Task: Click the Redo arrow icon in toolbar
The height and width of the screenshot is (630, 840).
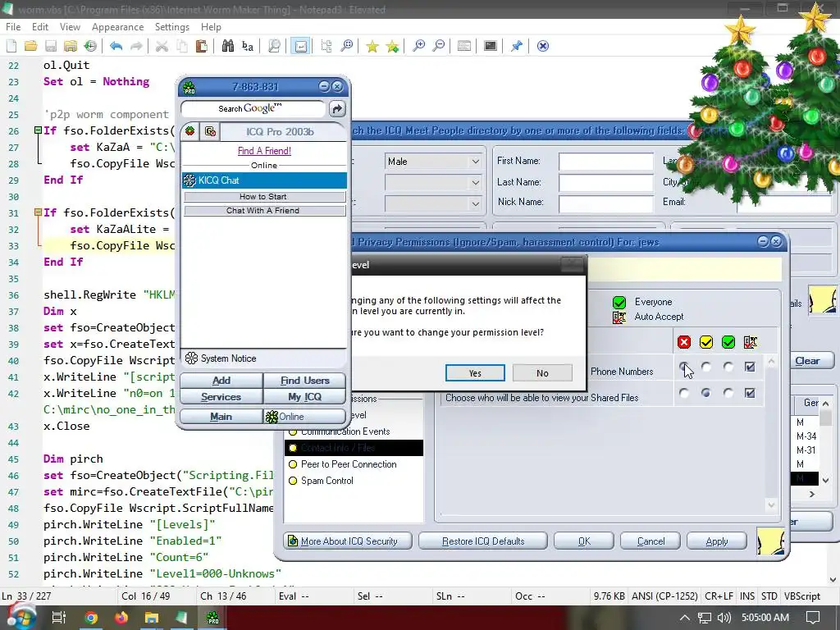Action: pyautogui.click(x=137, y=46)
